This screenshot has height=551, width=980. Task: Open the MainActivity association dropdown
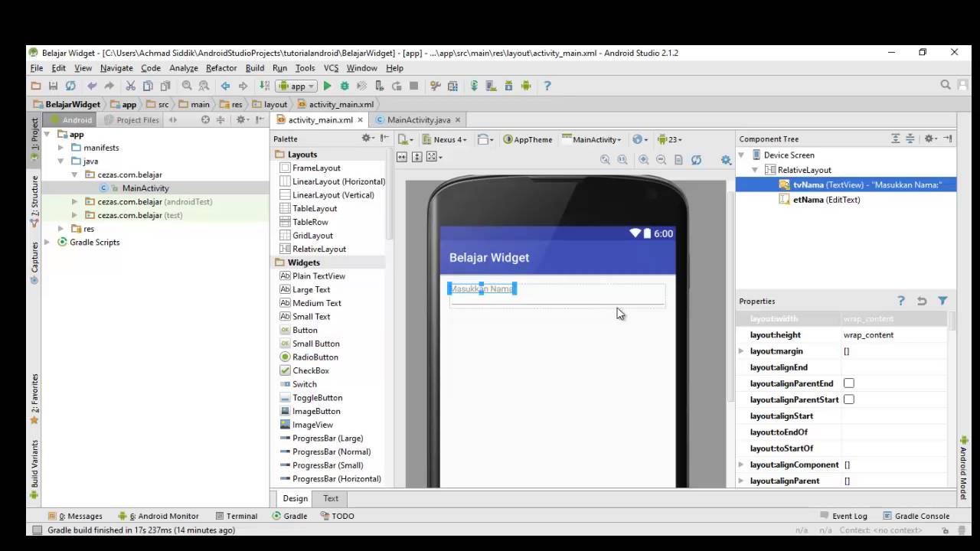pyautogui.click(x=592, y=139)
